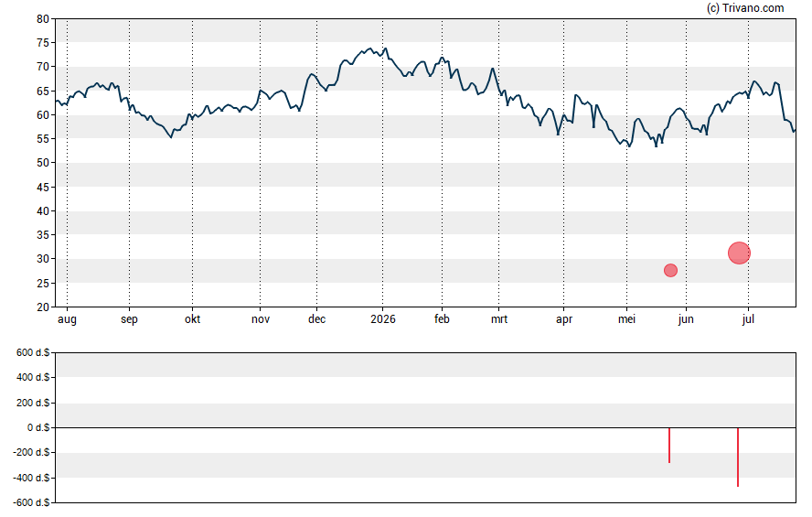Click the "20" price axis label

pos(43,307)
